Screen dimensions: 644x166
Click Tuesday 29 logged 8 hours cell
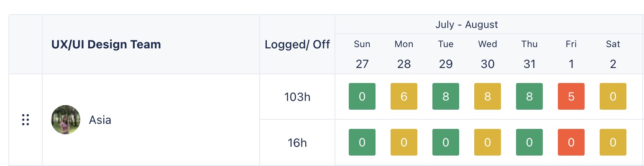tap(446, 96)
